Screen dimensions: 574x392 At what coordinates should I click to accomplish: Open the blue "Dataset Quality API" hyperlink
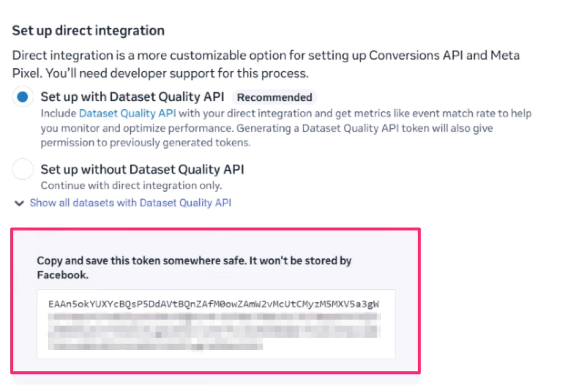pyautogui.click(x=128, y=113)
